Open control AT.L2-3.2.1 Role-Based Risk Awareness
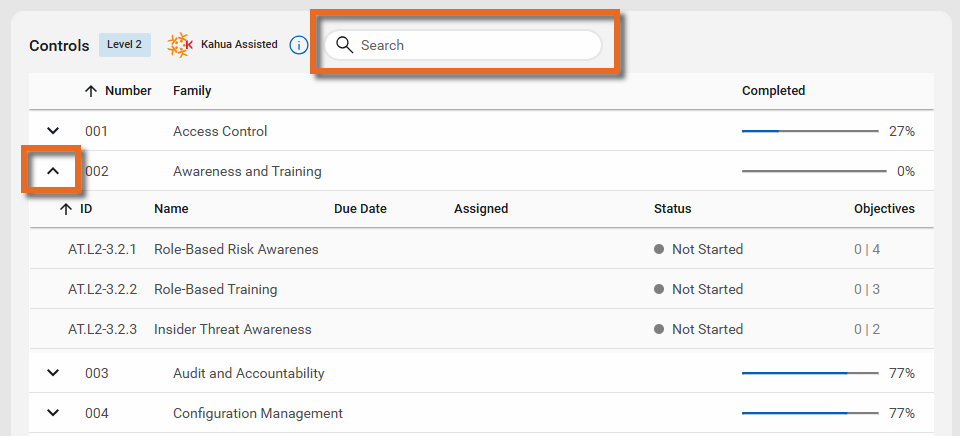960x436 pixels. pyautogui.click(x=236, y=249)
